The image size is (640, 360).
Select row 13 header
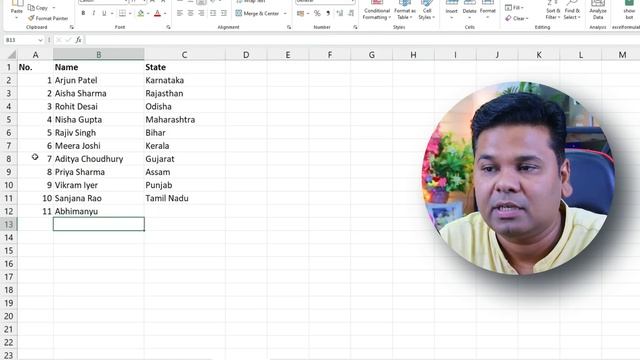click(9, 224)
